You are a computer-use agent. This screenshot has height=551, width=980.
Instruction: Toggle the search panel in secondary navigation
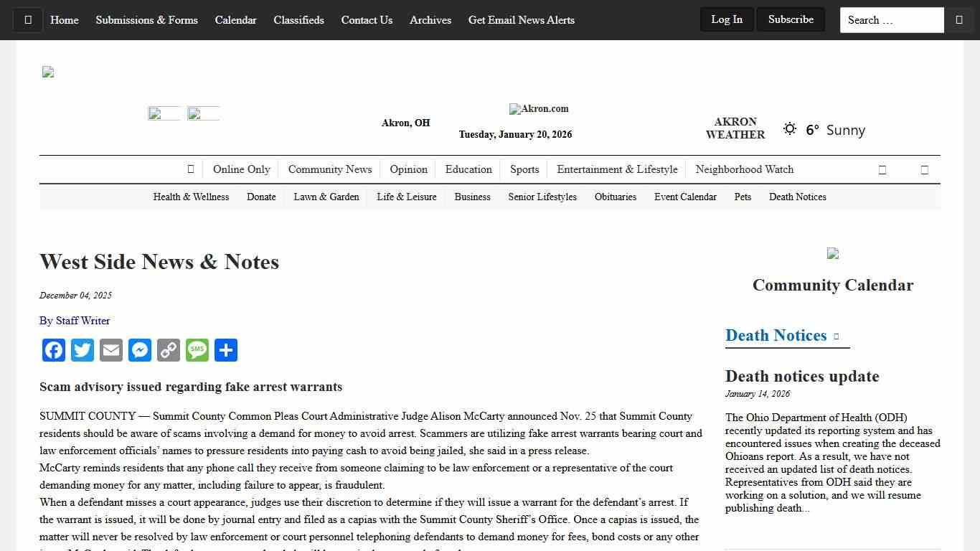pos(882,169)
